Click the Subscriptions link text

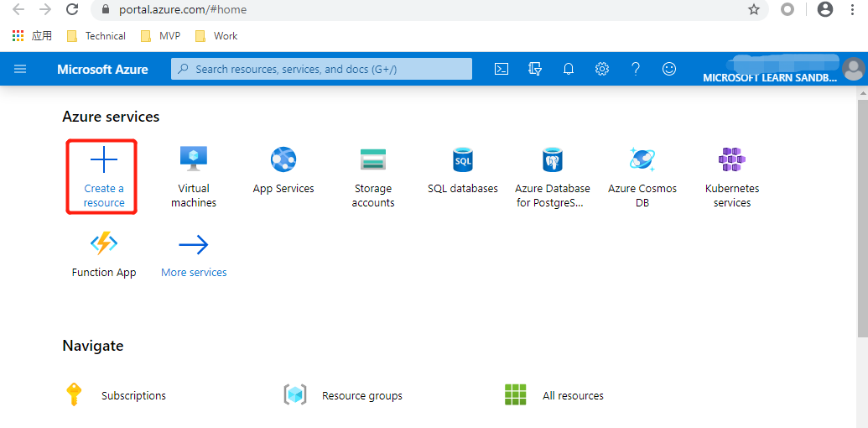pyautogui.click(x=133, y=396)
